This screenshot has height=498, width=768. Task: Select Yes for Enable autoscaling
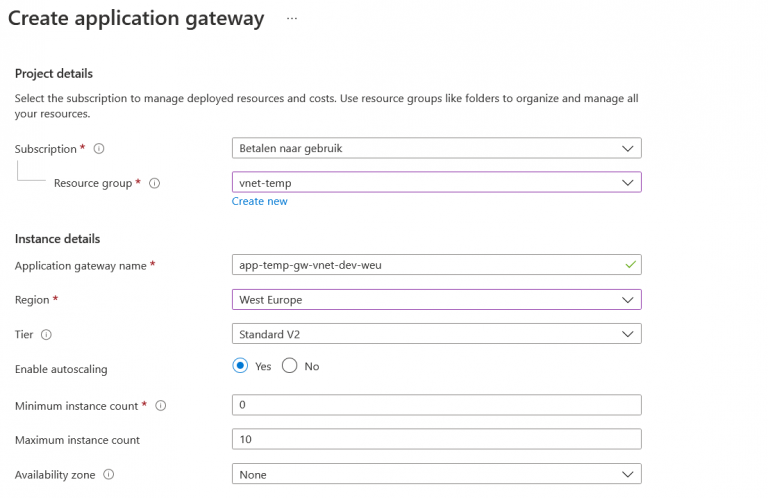pos(240,366)
